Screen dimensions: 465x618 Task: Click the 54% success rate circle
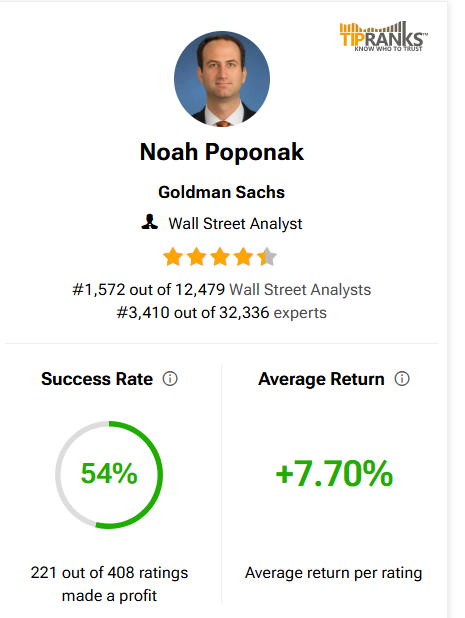(x=109, y=475)
